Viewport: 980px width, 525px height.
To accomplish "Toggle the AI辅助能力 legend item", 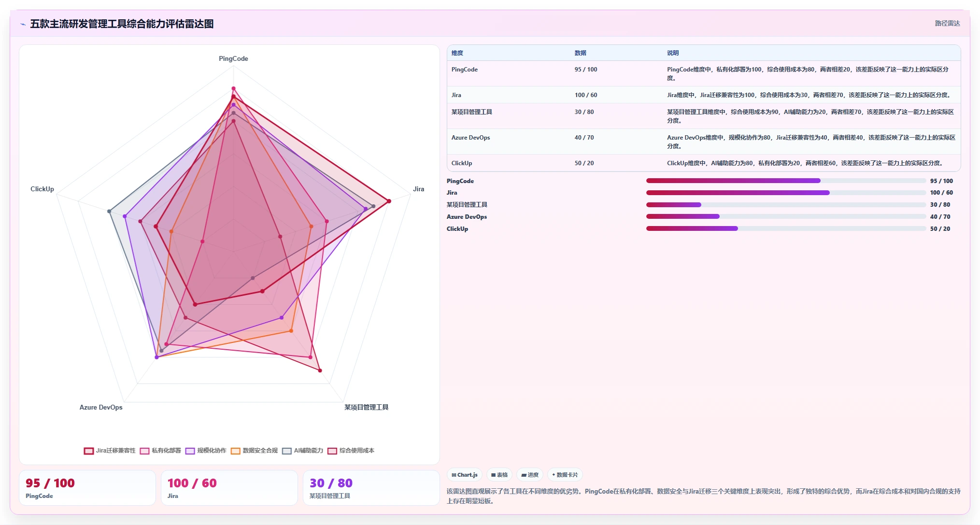I will click(x=302, y=451).
